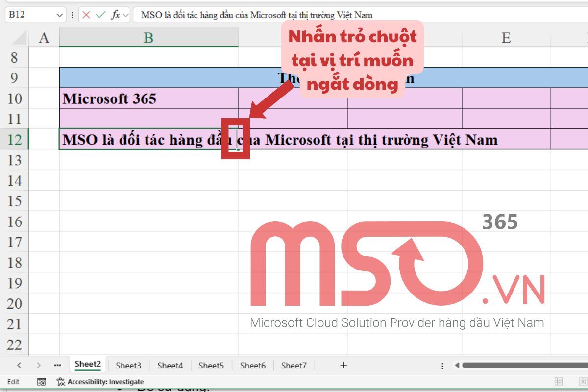Switch to Sheet3 tab
Image resolution: width=588 pixels, height=392 pixels.
tap(128, 365)
